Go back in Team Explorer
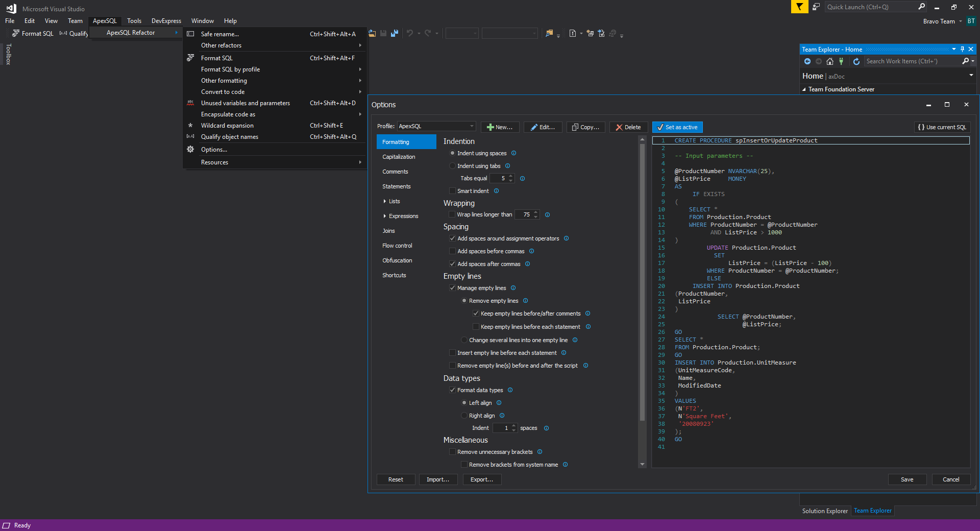This screenshot has width=980, height=531. click(807, 61)
